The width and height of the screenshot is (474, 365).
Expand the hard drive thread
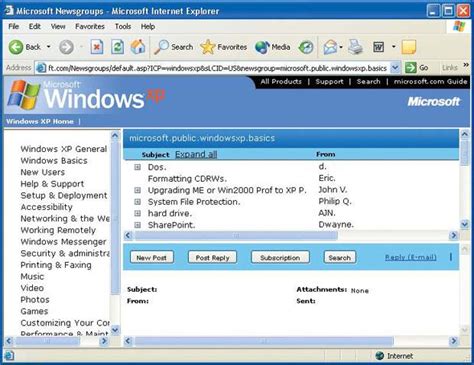137,213
